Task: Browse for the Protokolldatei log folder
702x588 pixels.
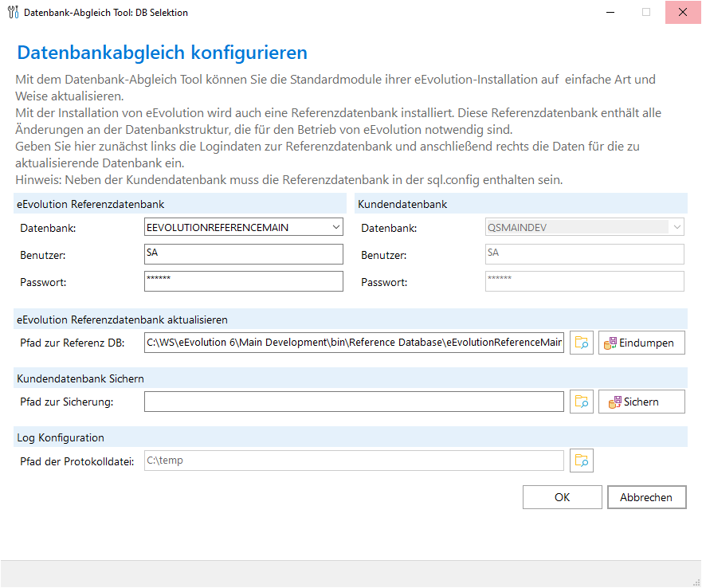Action: 582,461
